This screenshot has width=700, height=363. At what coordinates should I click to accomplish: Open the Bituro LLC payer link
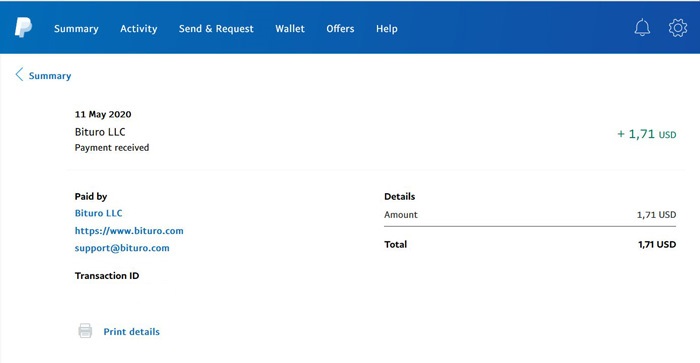[98, 213]
